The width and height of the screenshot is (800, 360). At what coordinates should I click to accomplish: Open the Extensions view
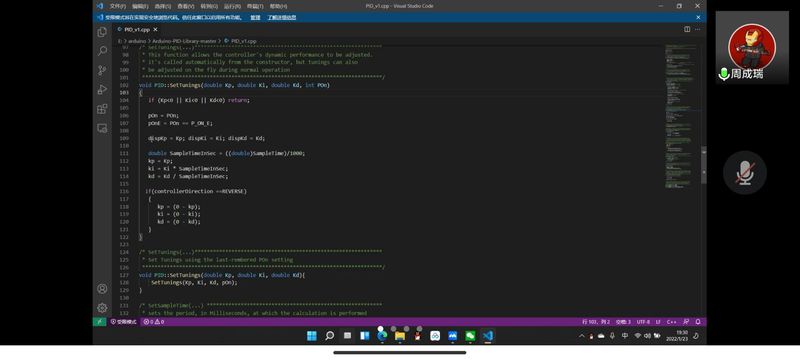102,109
